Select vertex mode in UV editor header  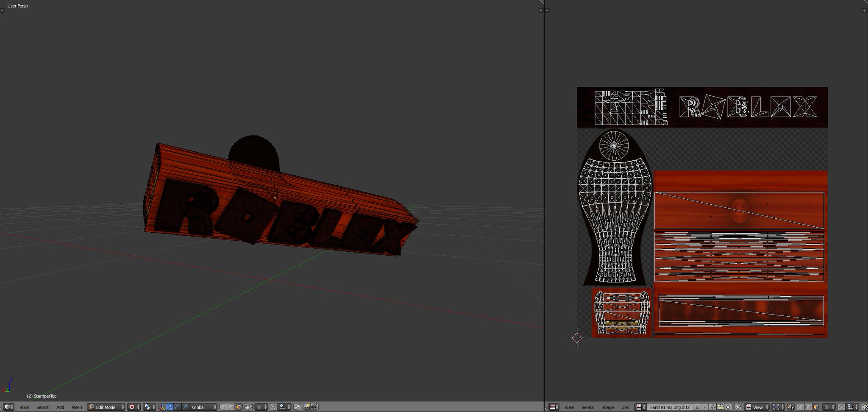coord(801,407)
